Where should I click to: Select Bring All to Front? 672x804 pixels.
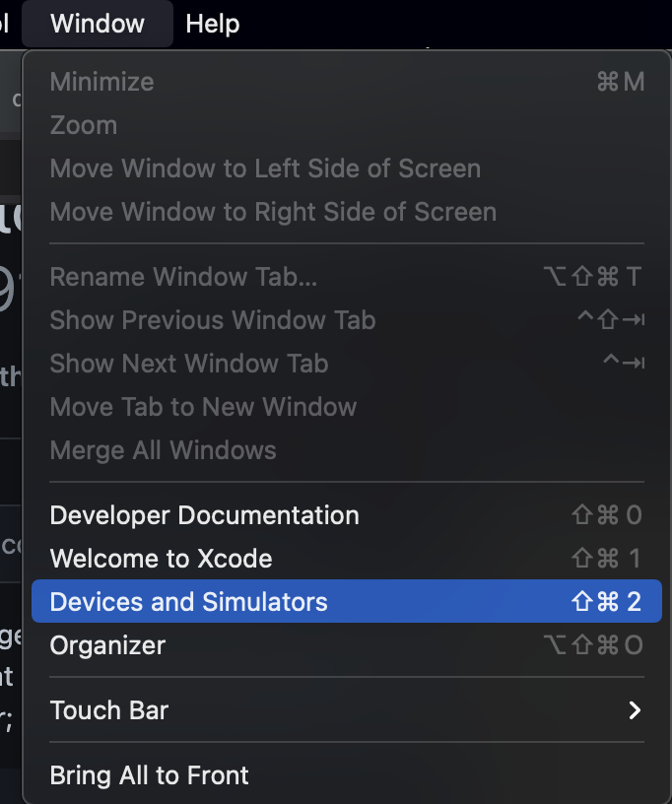pyautogui.click(x=149, y=775)
